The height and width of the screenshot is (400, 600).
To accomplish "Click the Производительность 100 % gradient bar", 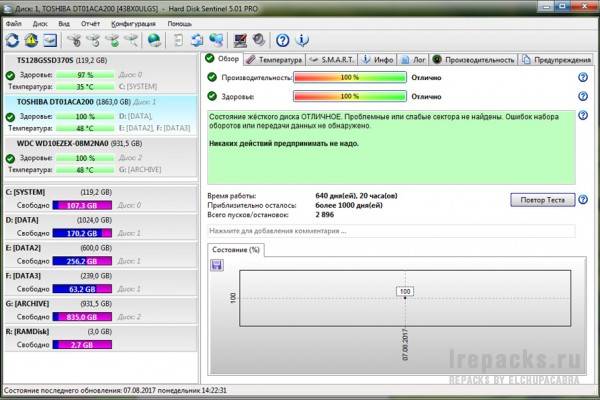I will (350, 77).
